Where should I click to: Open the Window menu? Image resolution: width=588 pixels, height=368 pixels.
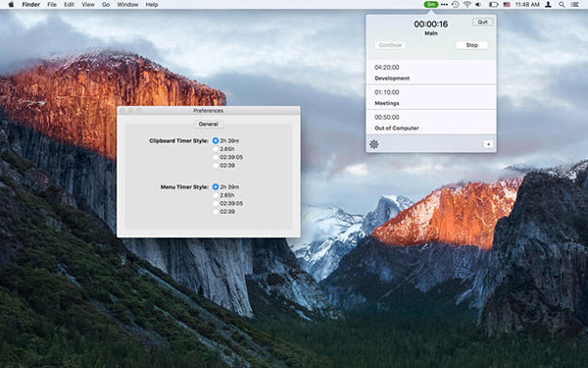(127, 5)
